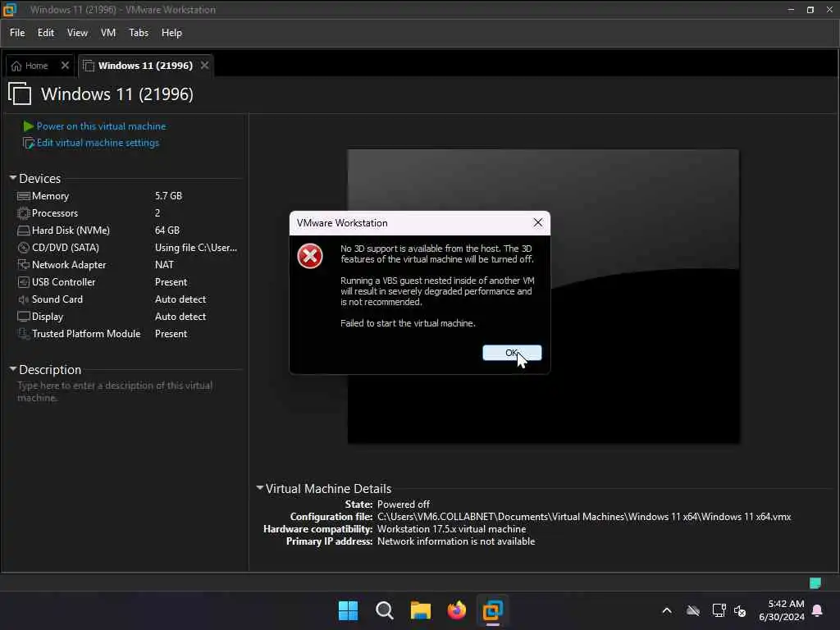The image size is (840, 630).
Task: Show hidden system tray icons
Action: [667, 610]
